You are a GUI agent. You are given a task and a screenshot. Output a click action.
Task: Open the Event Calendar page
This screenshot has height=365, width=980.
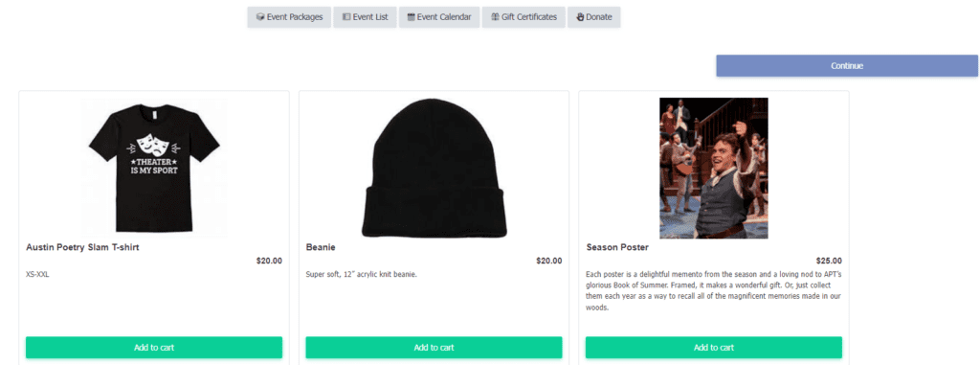[439, 17]
